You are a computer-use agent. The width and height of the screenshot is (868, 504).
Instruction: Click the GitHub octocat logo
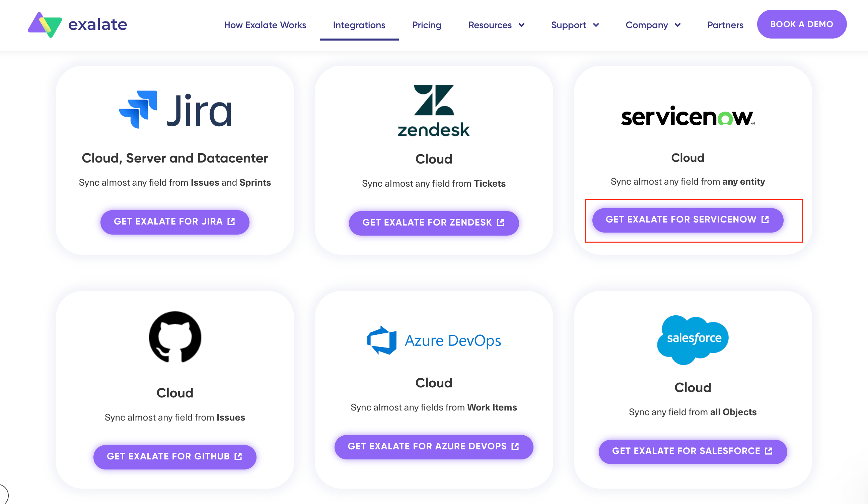pyautogui.click(x=175, y=337)
